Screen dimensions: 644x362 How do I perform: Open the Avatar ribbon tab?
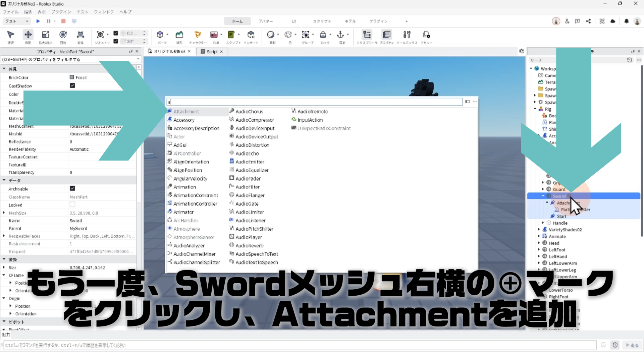click(x=265, y=21)
